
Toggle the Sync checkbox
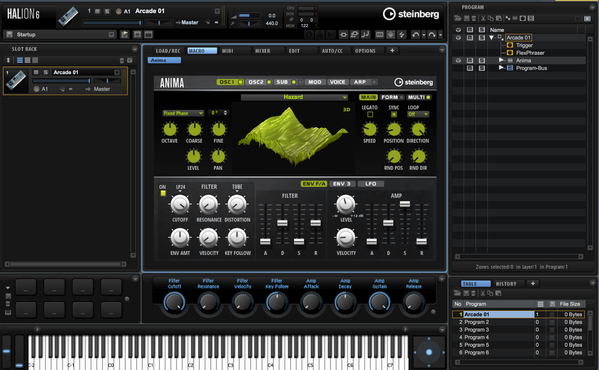[394, 114]
